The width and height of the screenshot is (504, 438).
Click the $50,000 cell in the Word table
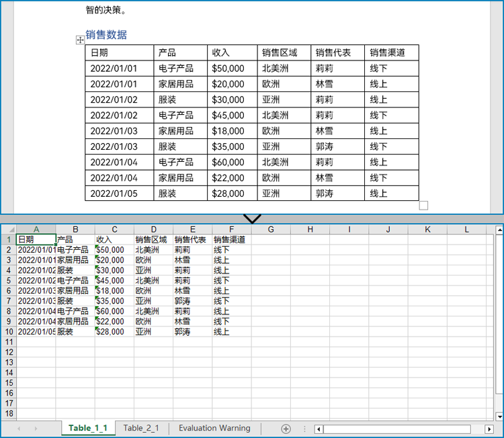[x=232, y=69]
